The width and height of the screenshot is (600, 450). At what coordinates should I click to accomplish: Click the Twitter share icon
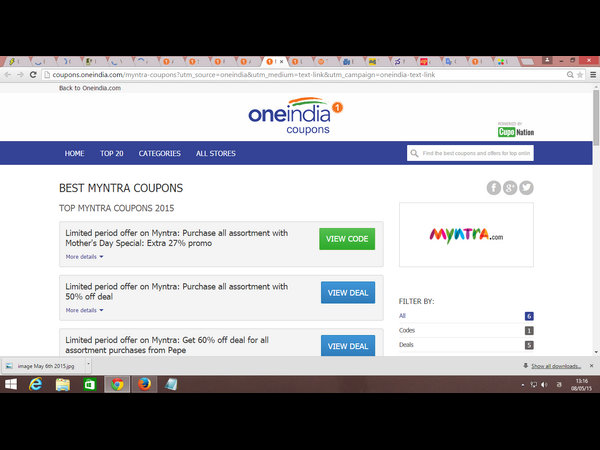[526, 188]
